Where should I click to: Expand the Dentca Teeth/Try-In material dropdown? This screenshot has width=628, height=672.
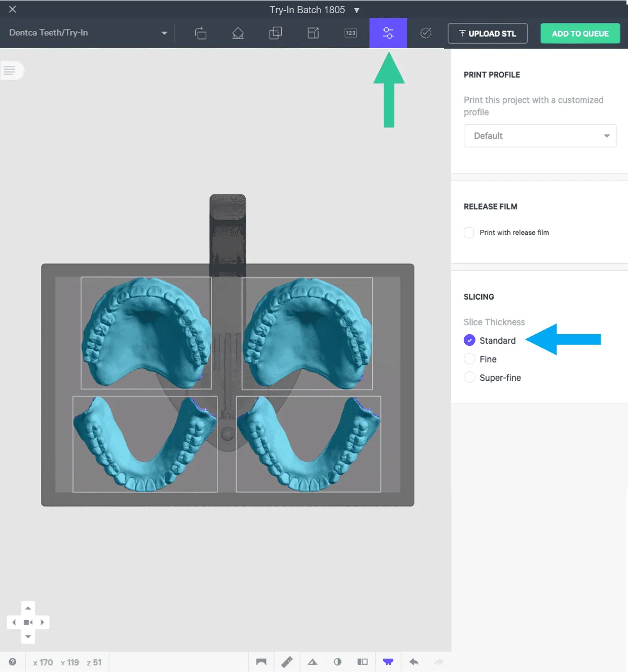[89, 33]
